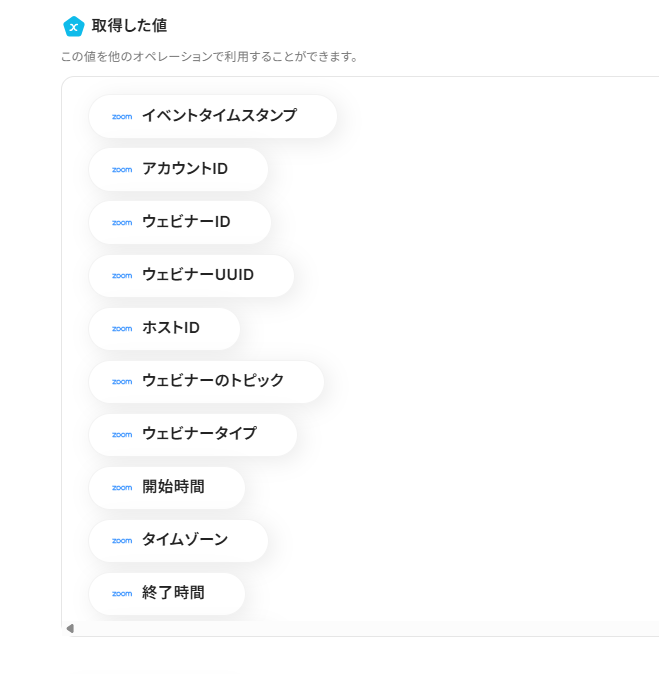Select the ホストID value chip
This screenshot has height=674, width=659.
(x=165, y=329)
